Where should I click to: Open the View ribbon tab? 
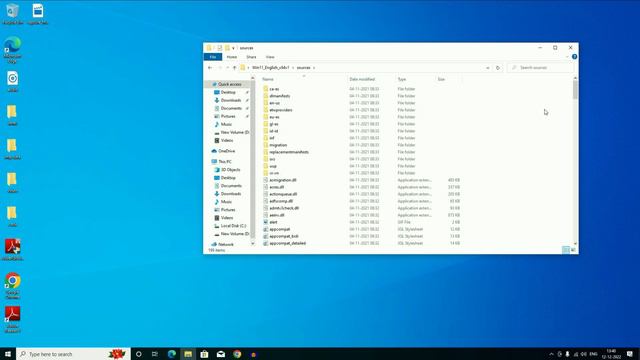(x=270, y=57)
